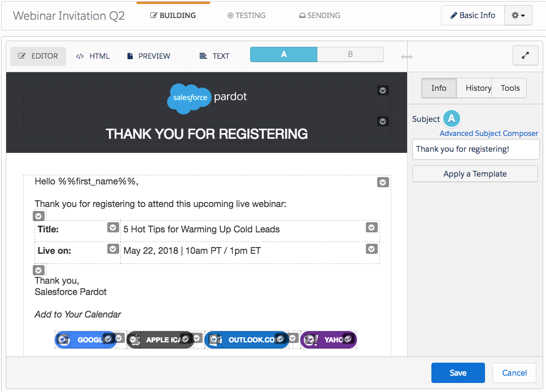Open the dropdown after the Apple iCal button
Screen dimensions: 546x392
(196, 338)
